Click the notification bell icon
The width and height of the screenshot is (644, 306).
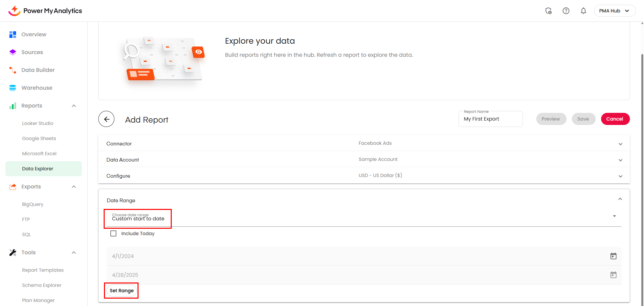[x=583, y=11]
